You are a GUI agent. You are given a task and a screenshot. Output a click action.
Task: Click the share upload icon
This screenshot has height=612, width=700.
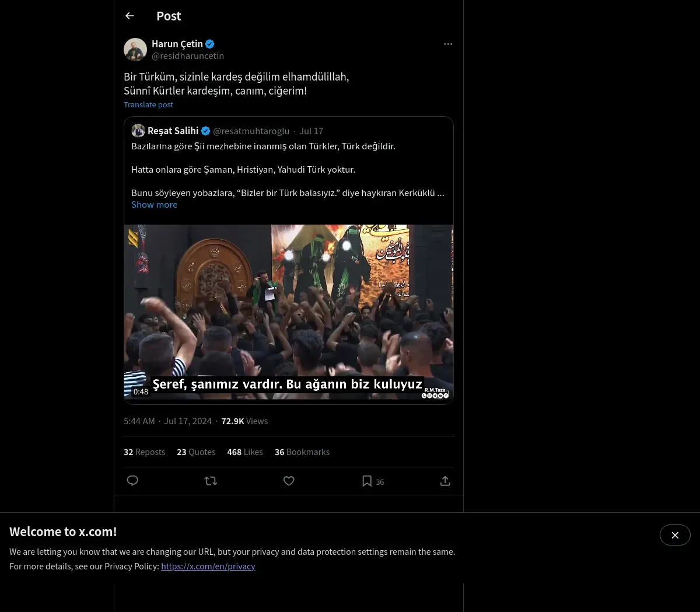tap(445, 481)
